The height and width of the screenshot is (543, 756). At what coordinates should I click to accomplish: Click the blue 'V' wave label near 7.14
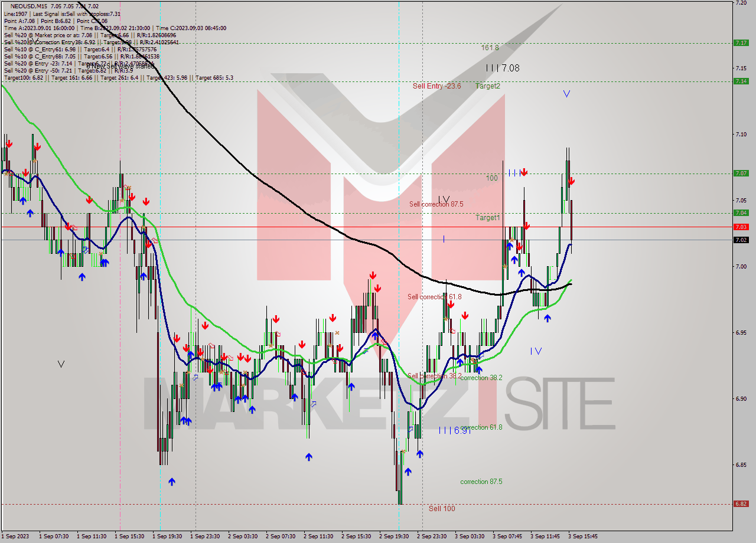click(566, 94)
